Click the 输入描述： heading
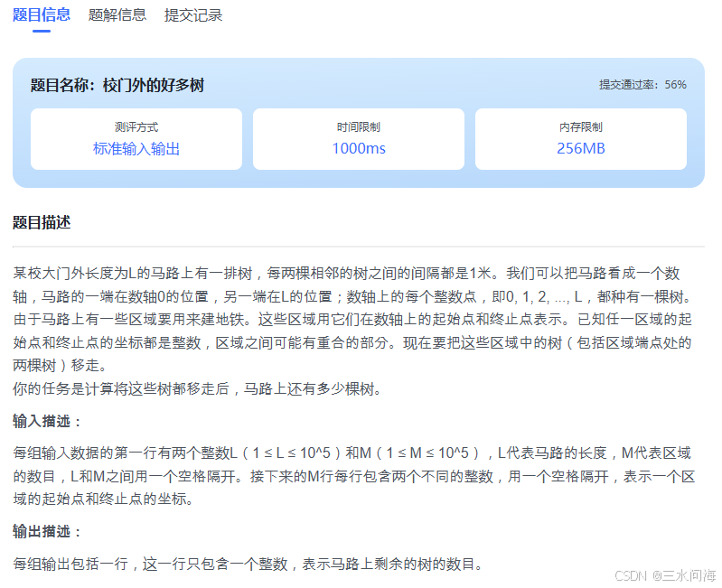The height and width of the screenshot is (588, 722). click(47, 421)
